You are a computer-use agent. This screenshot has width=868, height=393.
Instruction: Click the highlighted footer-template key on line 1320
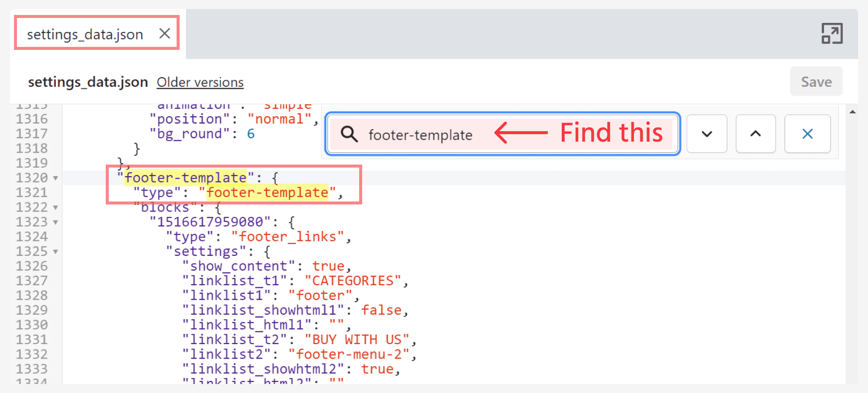pos(186,178)
